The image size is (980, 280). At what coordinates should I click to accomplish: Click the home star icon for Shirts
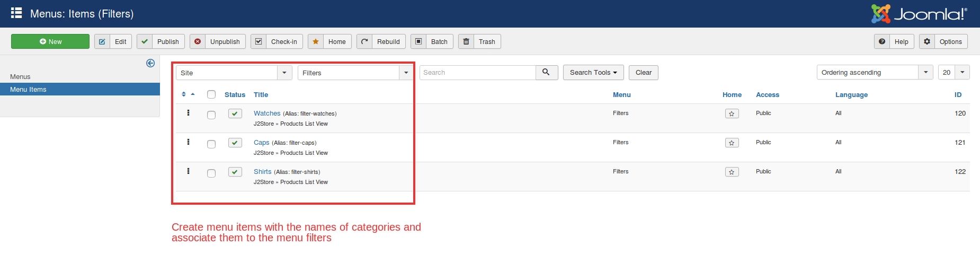[x=732, y=172]
